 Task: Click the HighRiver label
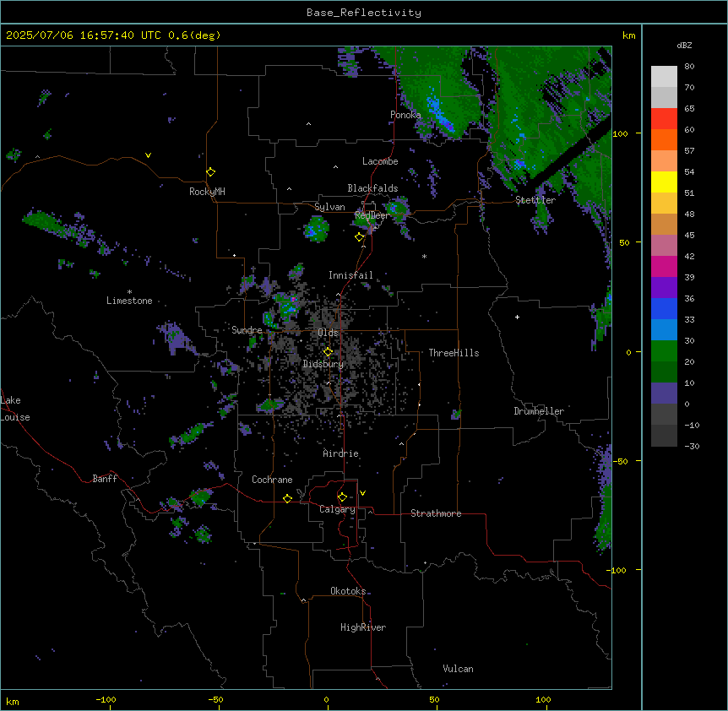tap(363, 627)
